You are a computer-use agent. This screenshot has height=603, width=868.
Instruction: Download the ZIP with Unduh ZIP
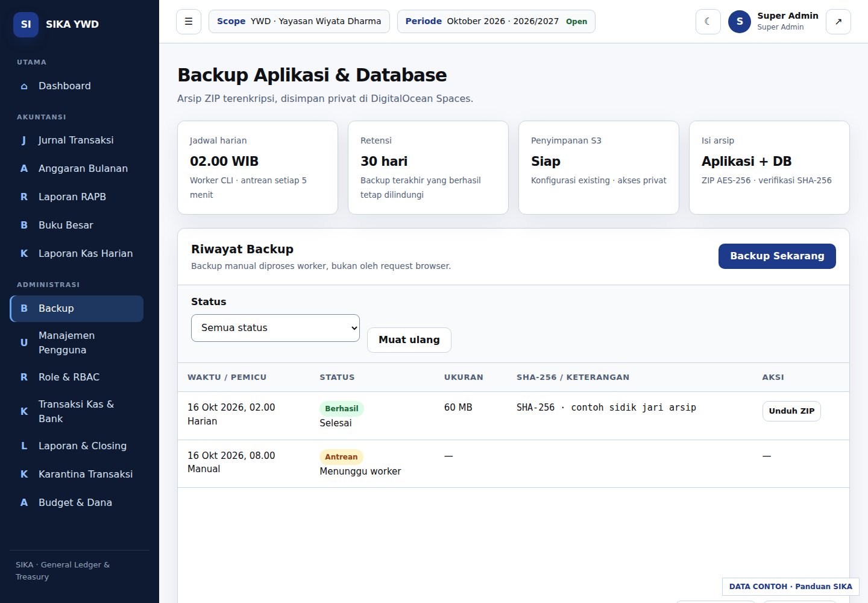[x=791, y=411]
